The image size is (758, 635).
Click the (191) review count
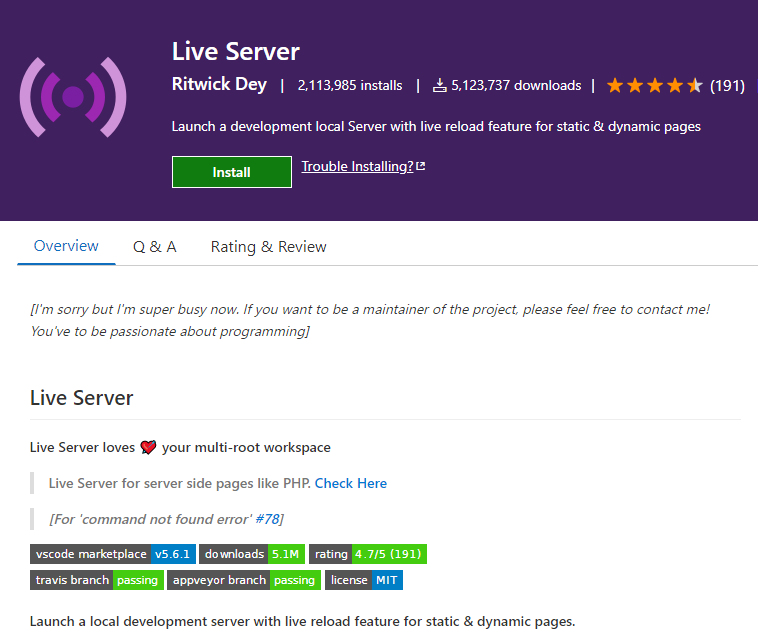point(727,86)
